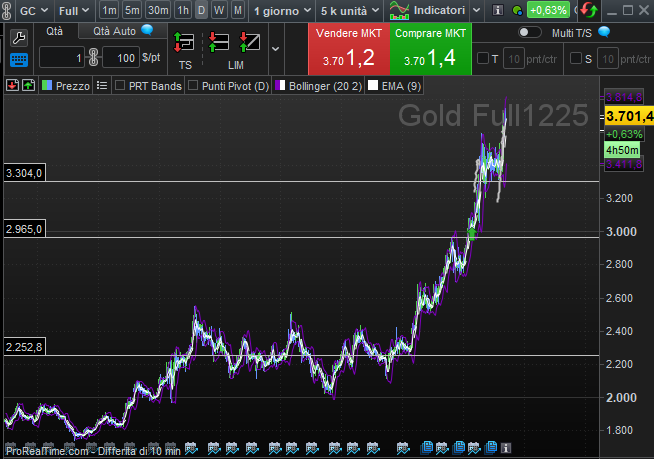Click the green up-arrow panel icon
Screen dimensions: 654x459
coord(28,86)
